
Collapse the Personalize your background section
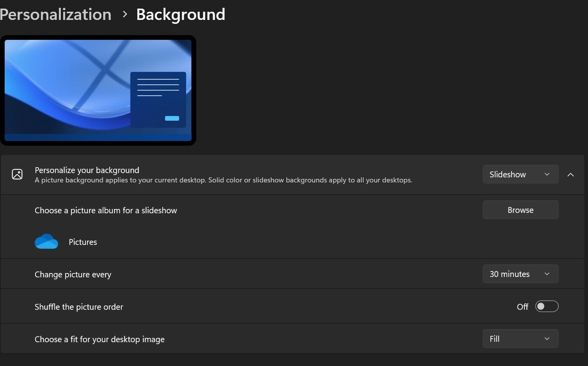click(x=570, y=175)
